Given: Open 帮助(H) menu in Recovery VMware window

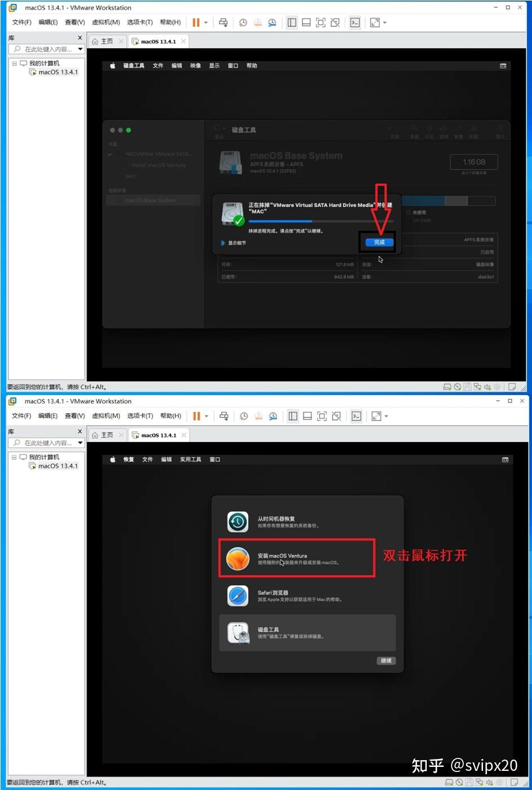Looking at the screenshot, I should (171, 416).
